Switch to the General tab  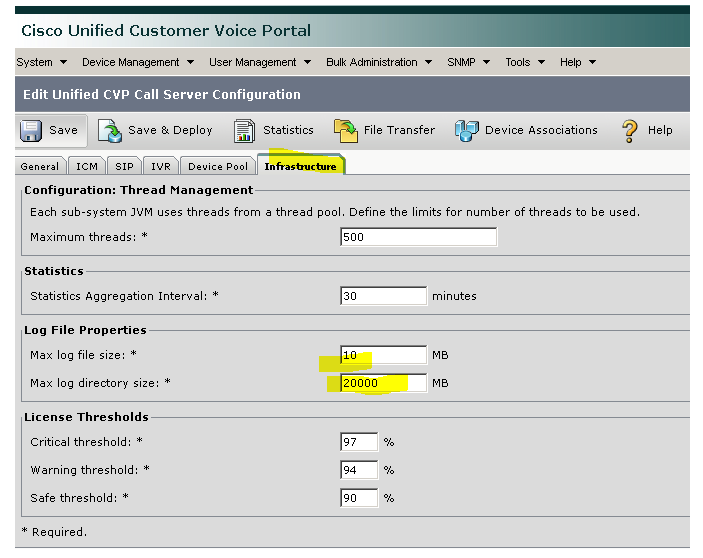40,166
